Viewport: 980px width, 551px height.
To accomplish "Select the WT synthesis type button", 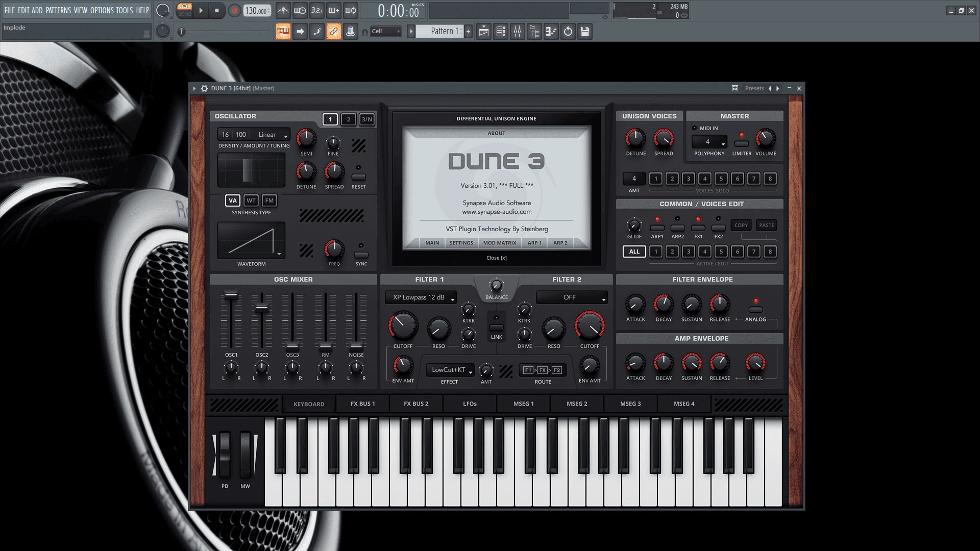I will (x=251, y=201).
